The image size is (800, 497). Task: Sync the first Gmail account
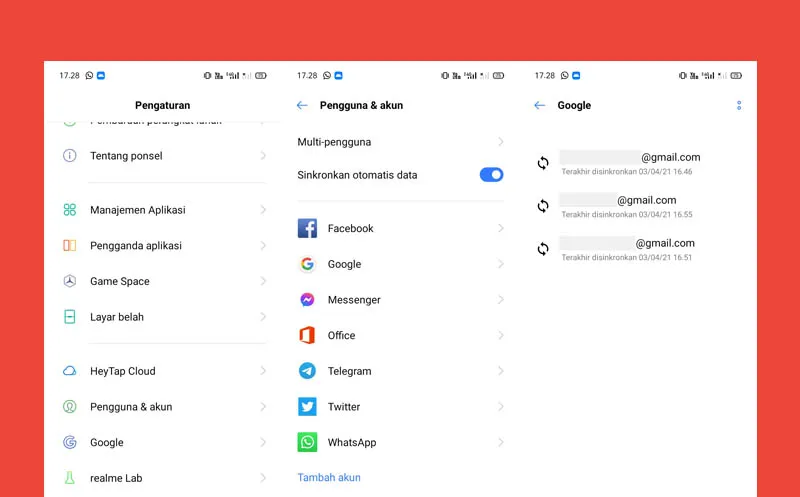543,163
